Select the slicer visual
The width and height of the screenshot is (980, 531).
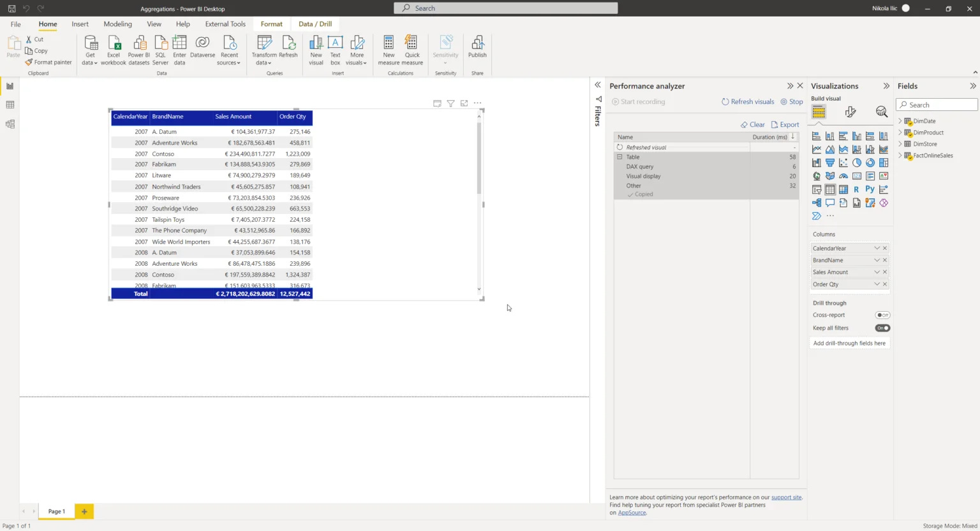click(817, 189)
